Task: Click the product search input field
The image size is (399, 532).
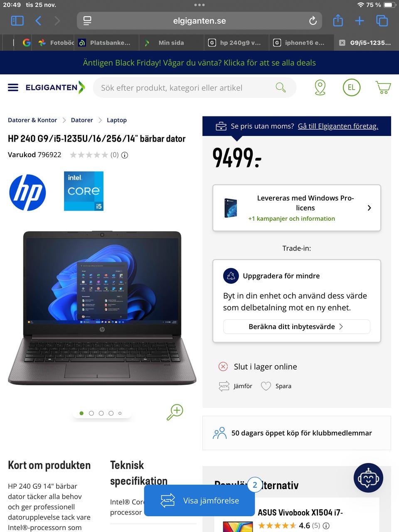Action: [x=187, y=88]
